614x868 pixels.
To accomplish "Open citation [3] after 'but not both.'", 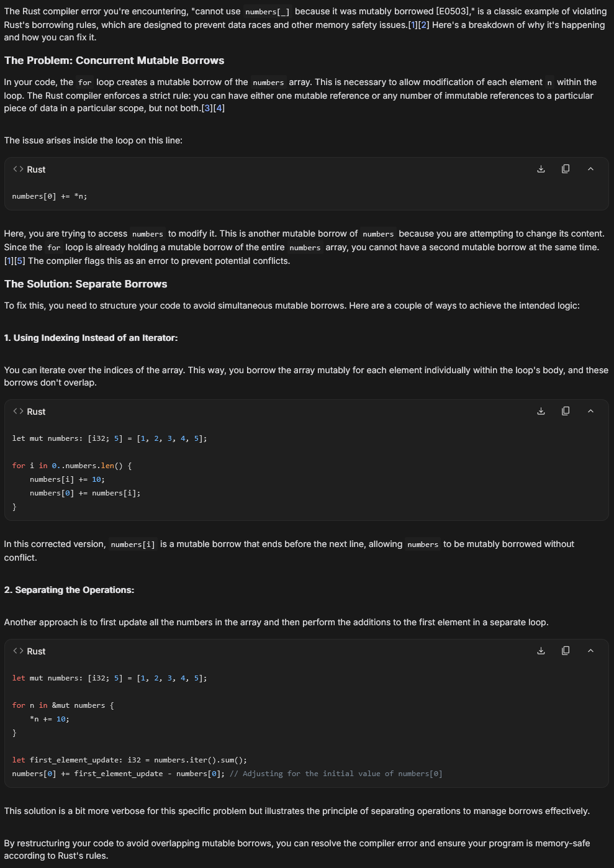I will coord(207,108).
